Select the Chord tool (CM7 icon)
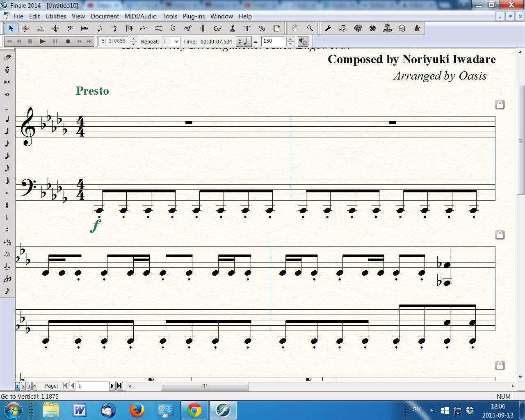 pos(217,28)
